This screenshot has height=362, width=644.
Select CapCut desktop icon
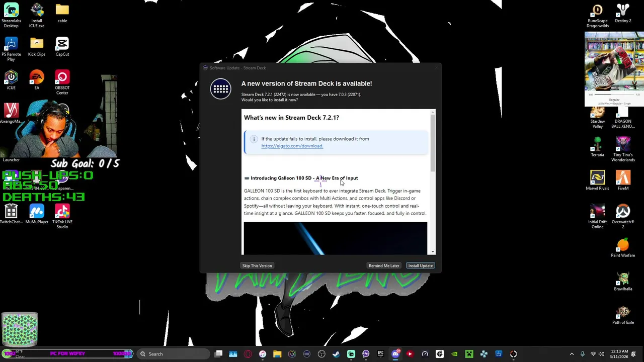pos(62,47)
